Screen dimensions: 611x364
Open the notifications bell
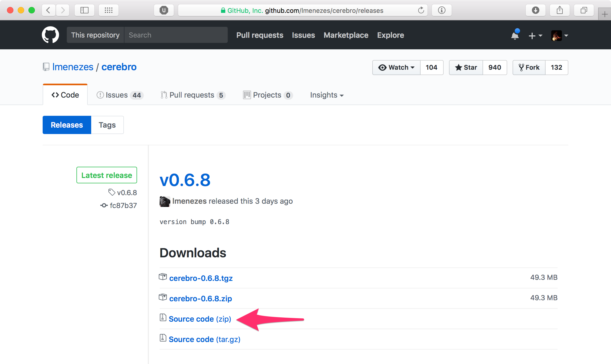click(515, 35)
